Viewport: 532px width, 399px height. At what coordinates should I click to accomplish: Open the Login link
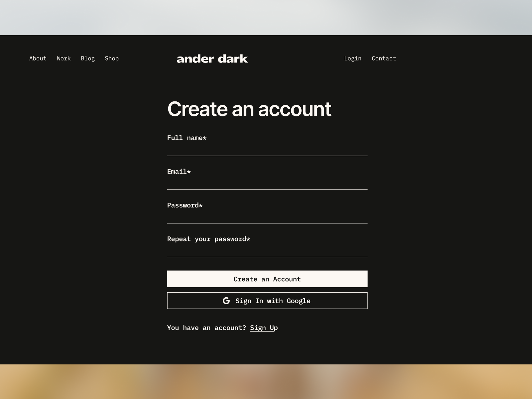353,59
